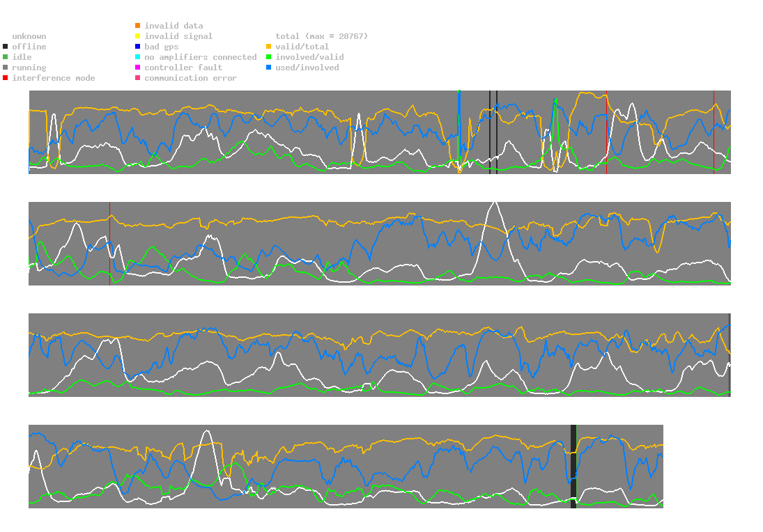Click the gray running background swatch

[x=6, y=68]
